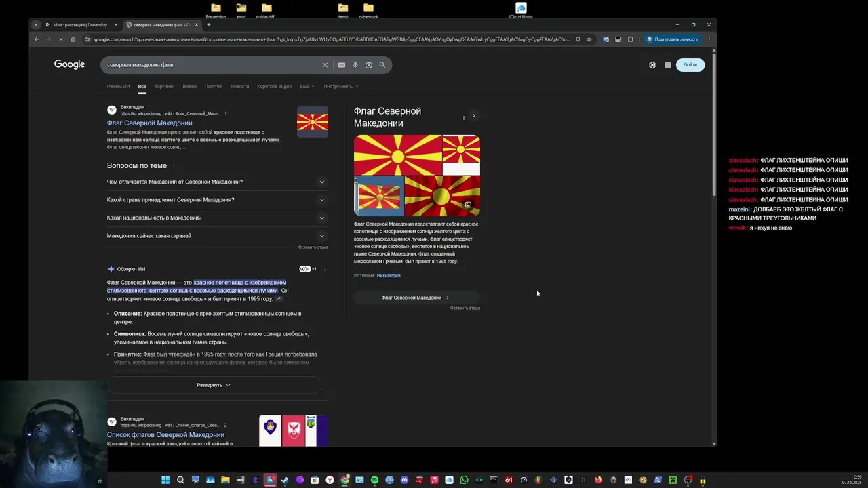The width and height of the screenshot is (868, 488).
Task: Click the 'Википедия' source link in knowledge panel
Action: coord(389,276)
